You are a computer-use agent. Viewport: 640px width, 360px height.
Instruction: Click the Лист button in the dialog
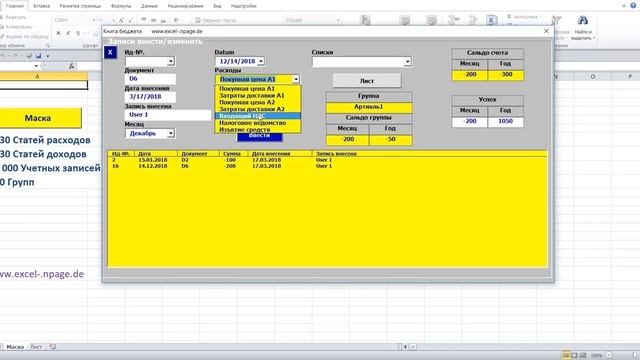click(367, 81)
